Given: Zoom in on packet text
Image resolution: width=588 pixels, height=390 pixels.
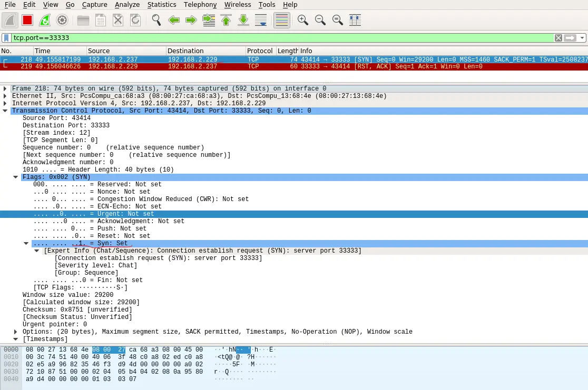Looking at the screenshot, I should [302, 20].
